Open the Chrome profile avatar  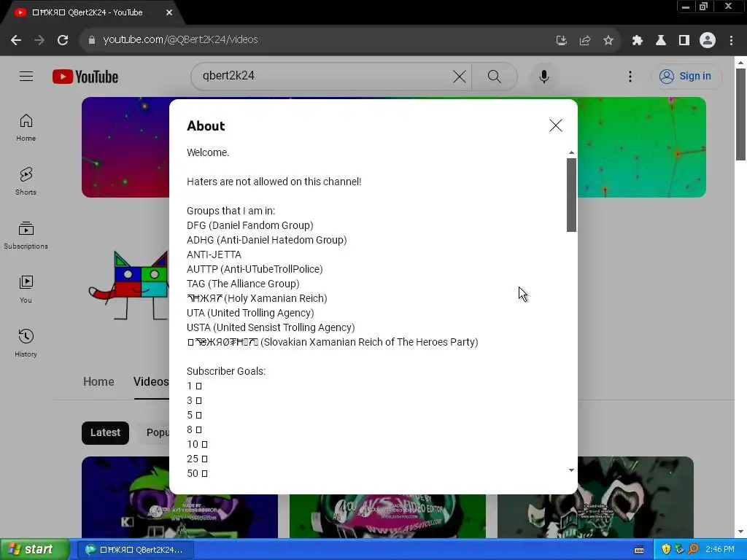click(x=708, y=41)
